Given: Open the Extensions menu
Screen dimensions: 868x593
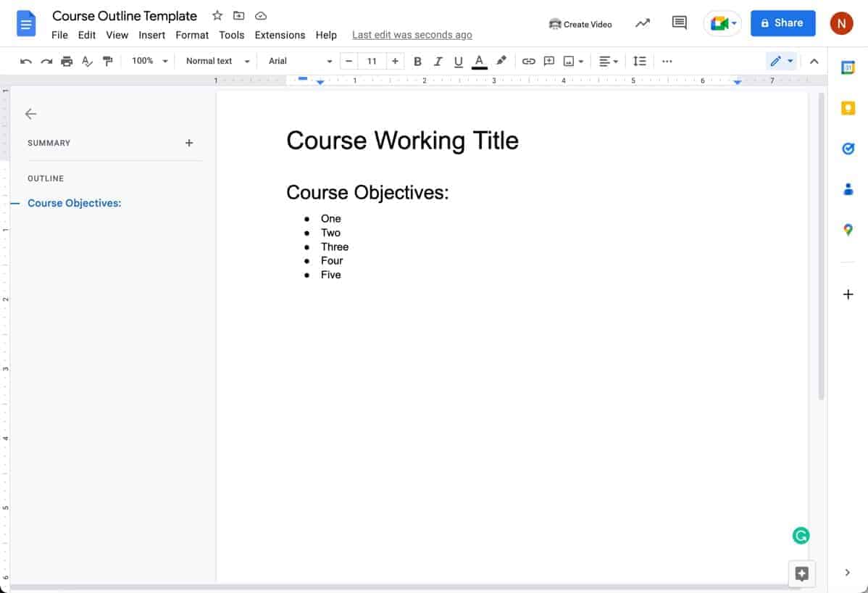Looking at the screenshot, I should [x=280, y=35].
